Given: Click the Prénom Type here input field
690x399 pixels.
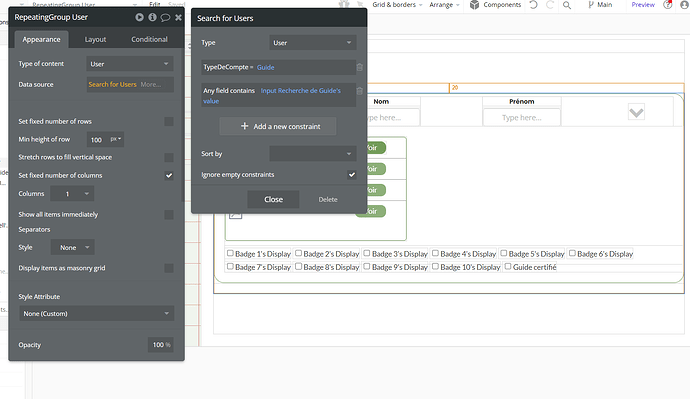Looking at the screenshot, I should tap(521, 117).
